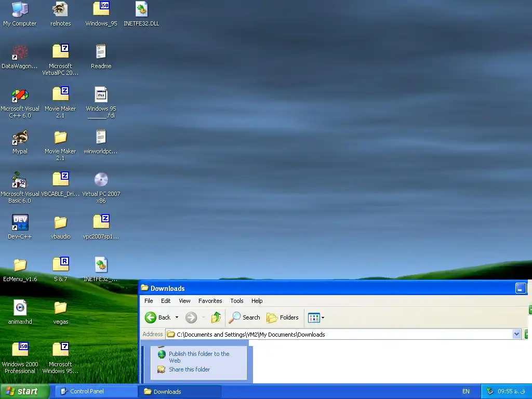The height and width of the screenshot is (399, 532).
Task: Click the Back button in Downloads window
Action: click(x=158, y=317)
